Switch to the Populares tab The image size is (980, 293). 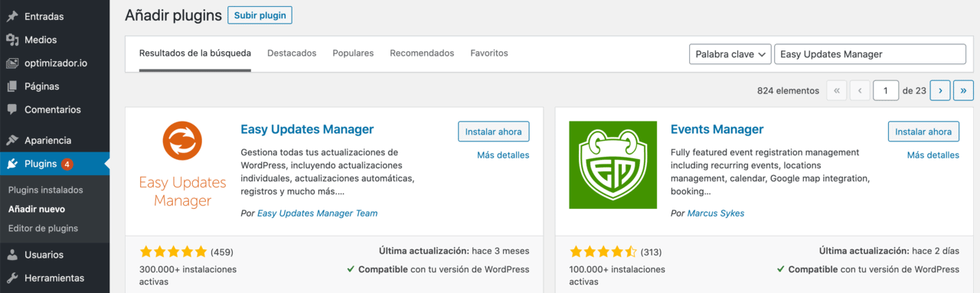[x=353, y=54]
